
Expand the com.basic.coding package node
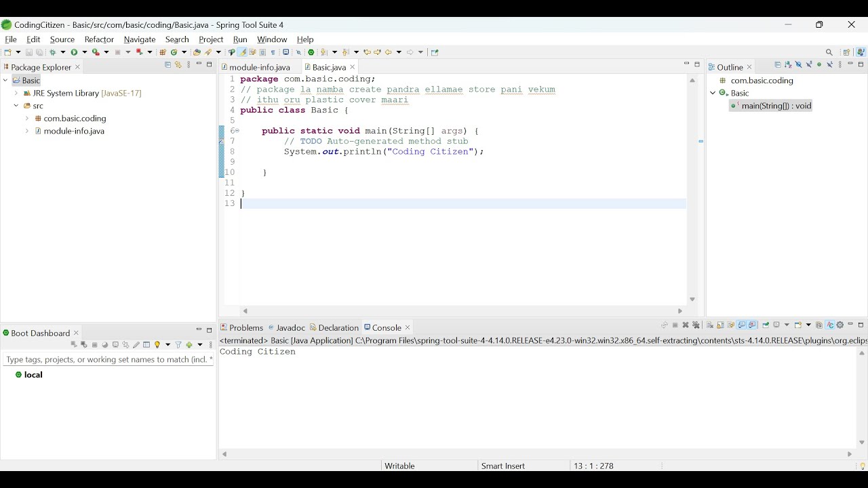point(27,118)
